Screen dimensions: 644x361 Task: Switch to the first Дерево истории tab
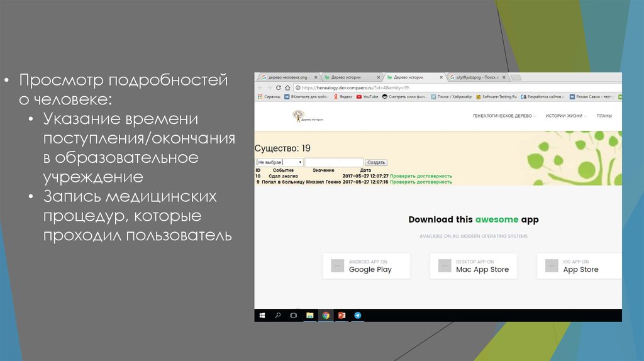(x=351, y=77)
